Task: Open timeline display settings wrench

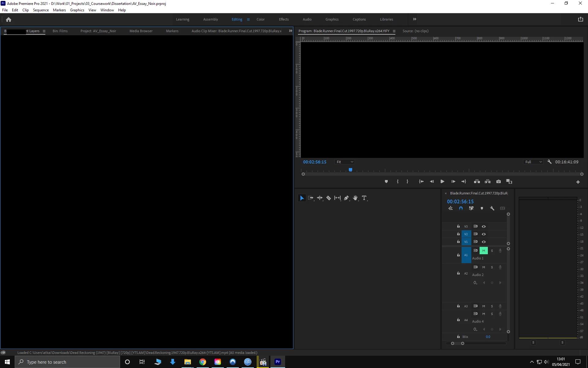Action: coord(492,208)
